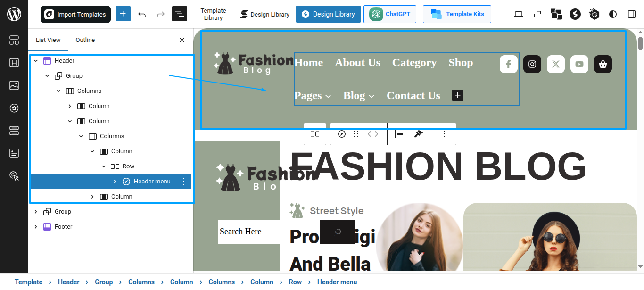The width and height of the screenshot is (644, 290).
Task: Click the vertical scrollbar thumb on canvas
Action: pyautogui.click(x=640, y=42)
